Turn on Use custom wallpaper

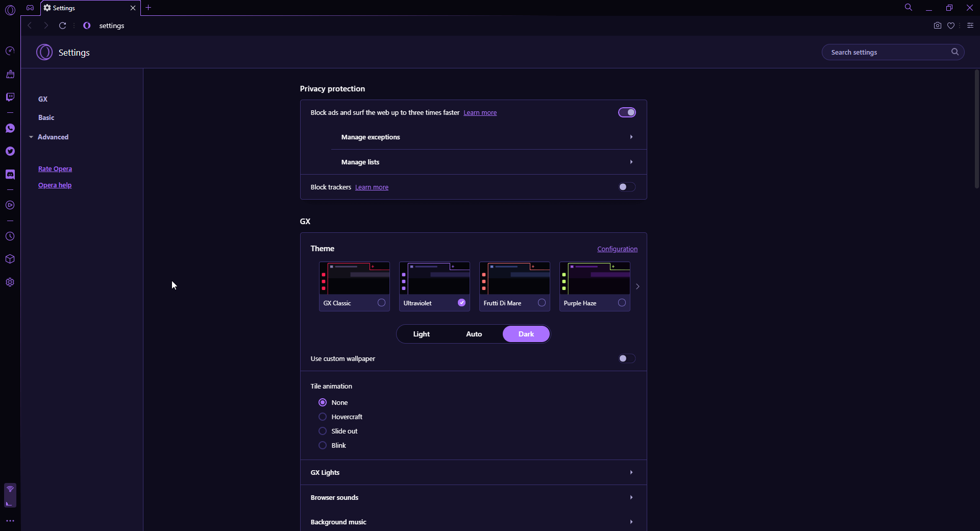[x=627, y=358]
